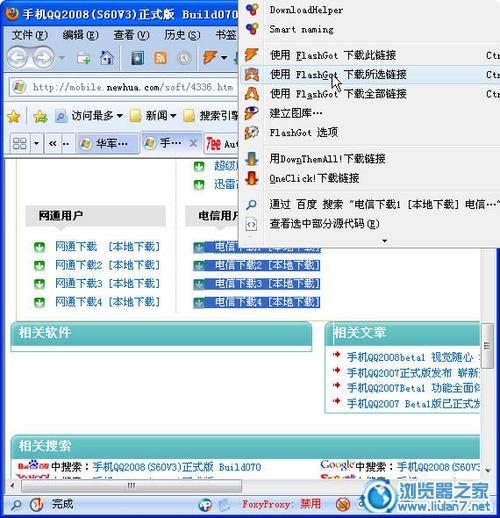Click the new tab icon in toolbar
Viewport: 500px width, 518px height.
pos(84,58)
